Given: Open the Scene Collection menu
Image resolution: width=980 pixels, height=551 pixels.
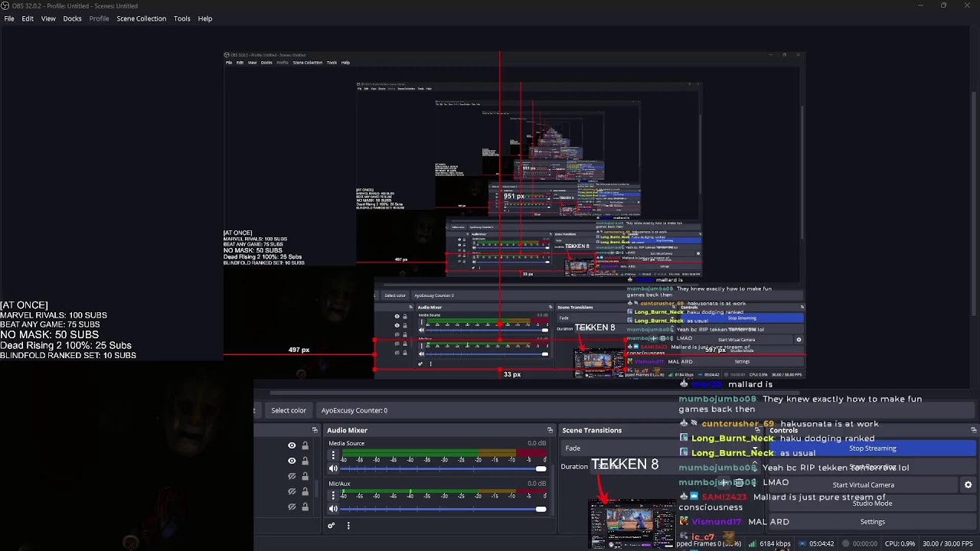Looking at the screenshot, I should pyautogui.click(x=141, y=18).
